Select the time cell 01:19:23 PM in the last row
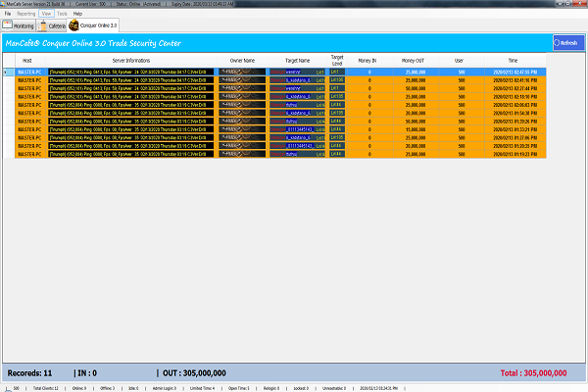The height and width of the screenshot is (392, 588). click(x=515, y=154)
